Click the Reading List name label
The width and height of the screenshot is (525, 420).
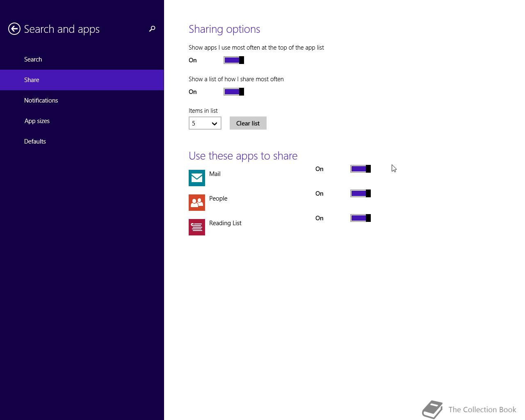coord(225,223)
